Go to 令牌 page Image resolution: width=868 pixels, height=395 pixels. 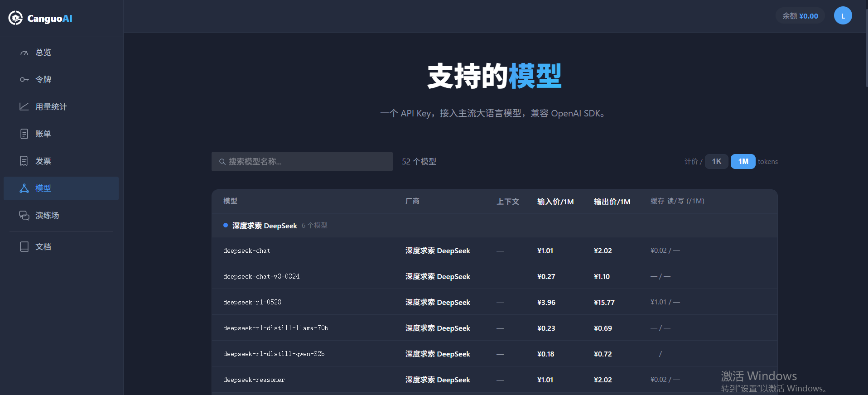[x=61, y=80]
